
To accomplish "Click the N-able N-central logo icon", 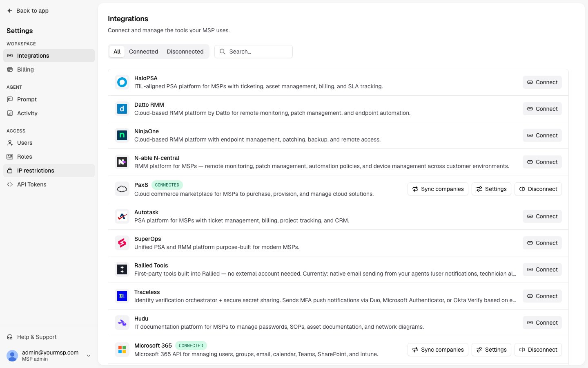I will tap(122, 162).
